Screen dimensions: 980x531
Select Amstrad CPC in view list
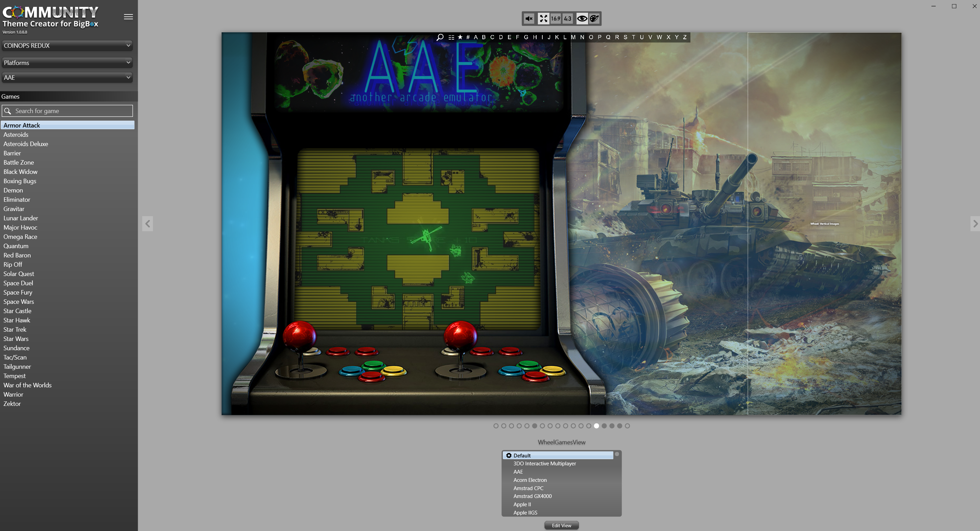pos(558,488)
